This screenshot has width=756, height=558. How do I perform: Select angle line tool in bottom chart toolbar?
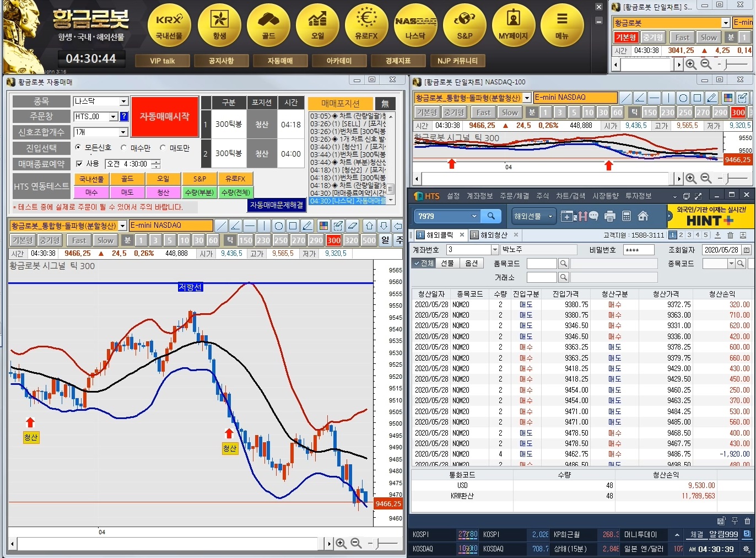point(235,226)
